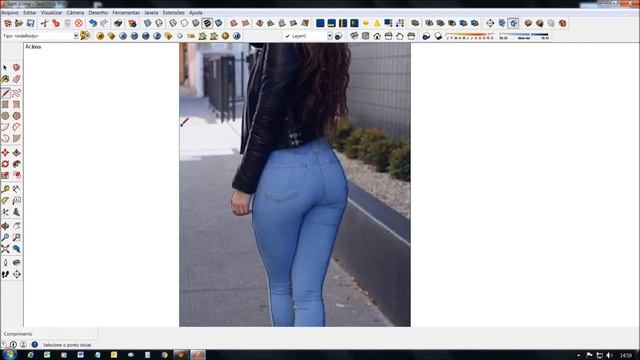The height and width of the screenshot is (360, 640).
Task: Select the Dimension tool
Action: pyautogui.click(x=16, y=189)
